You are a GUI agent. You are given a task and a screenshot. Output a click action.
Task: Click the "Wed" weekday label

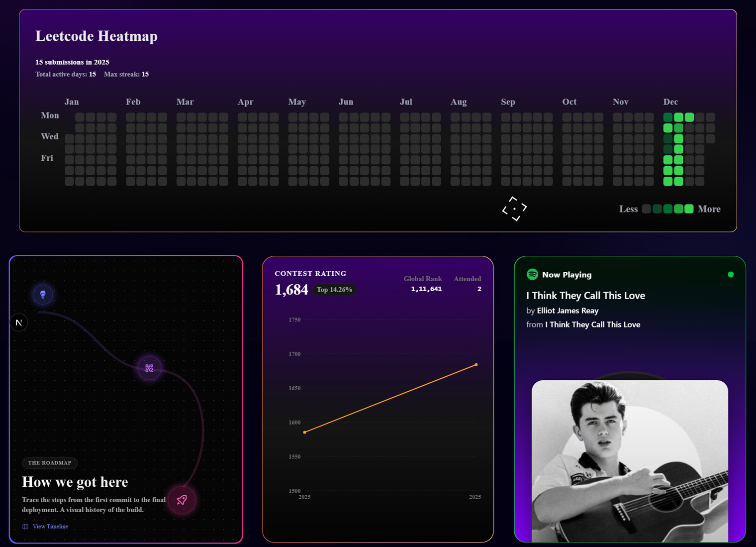pyautogui.click(x=50, y=136)
